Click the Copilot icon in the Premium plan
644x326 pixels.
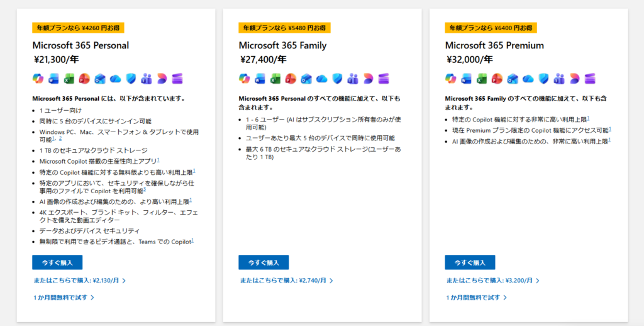point(450,79)
